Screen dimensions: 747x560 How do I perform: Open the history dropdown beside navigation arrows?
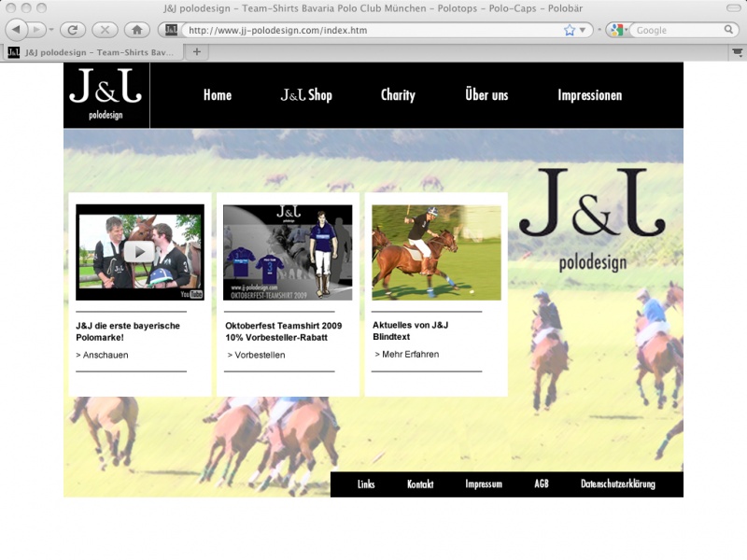pyautogui.click(x=50, y=30)
